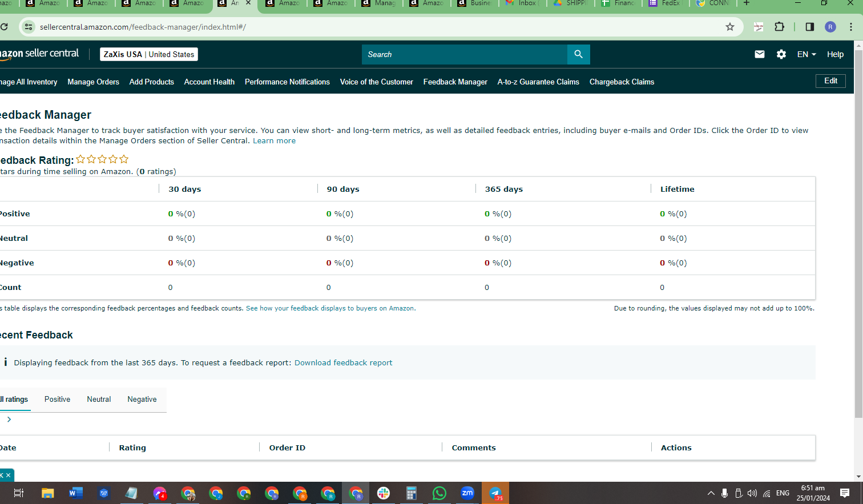Open the Chrome extensions puzzle icon
863x504 pixels.
point(779,27)
